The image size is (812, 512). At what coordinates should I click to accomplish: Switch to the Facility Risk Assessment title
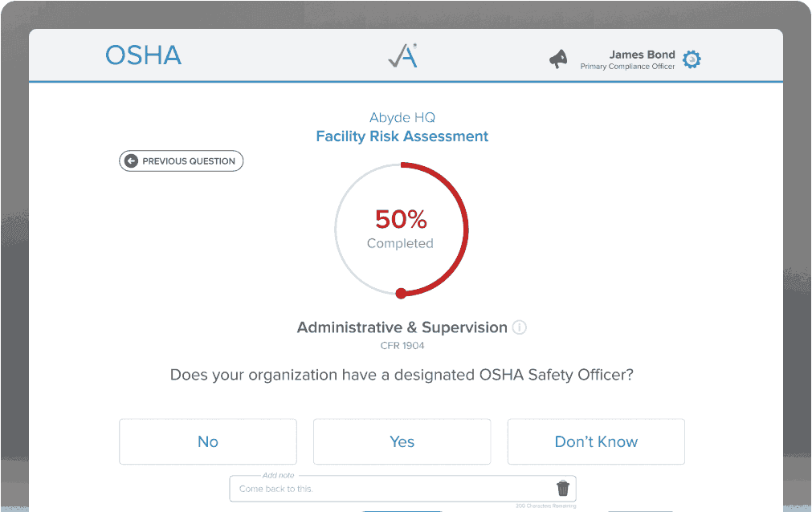pos(402,136)
